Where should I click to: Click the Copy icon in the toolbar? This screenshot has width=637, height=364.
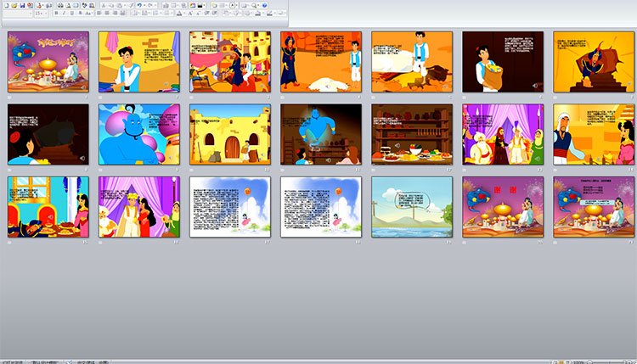111,5
